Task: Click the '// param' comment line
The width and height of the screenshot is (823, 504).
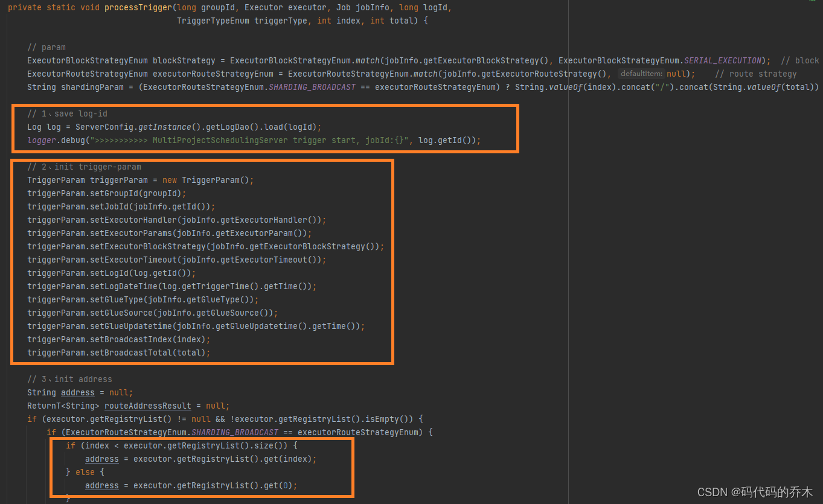Action: coord(46,47)
